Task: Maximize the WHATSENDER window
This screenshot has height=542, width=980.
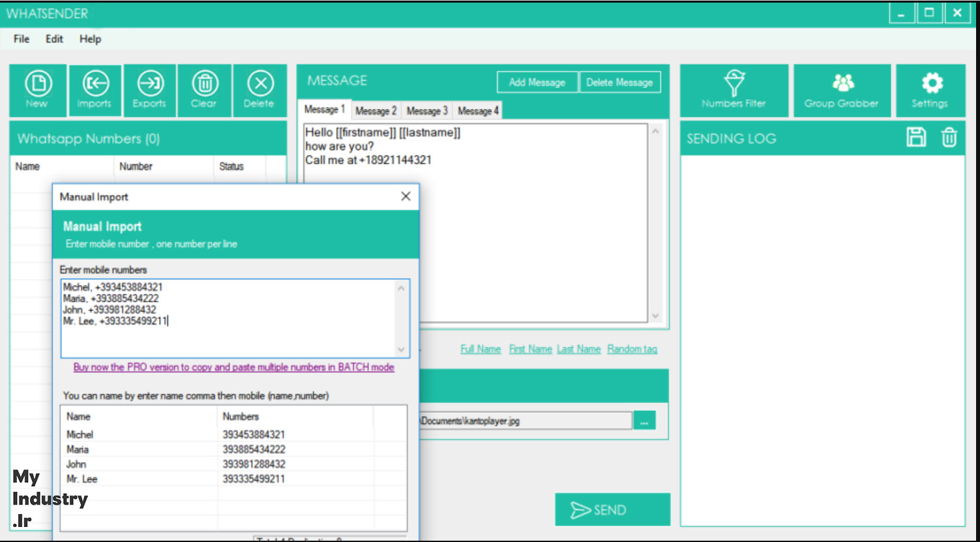Action: 929,13
